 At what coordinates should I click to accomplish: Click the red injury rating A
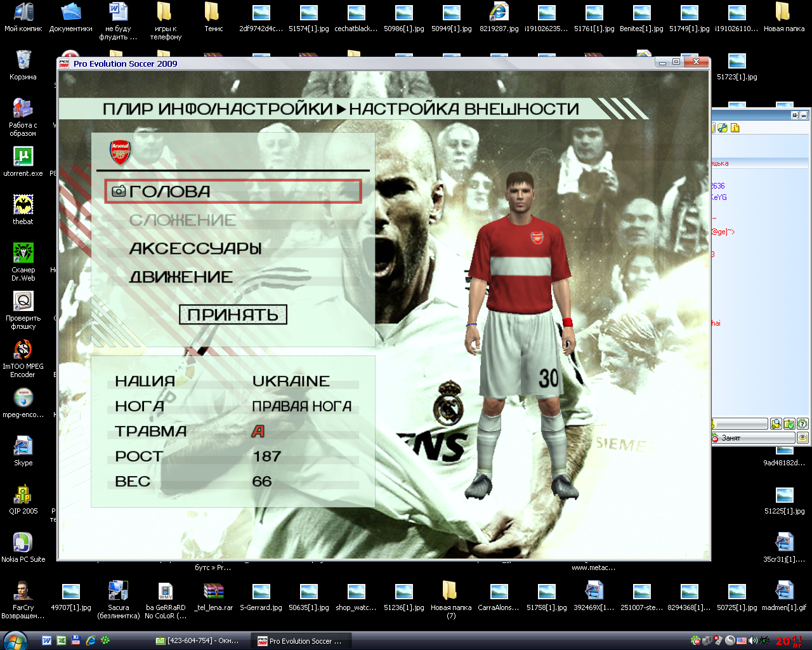[x=258, y=431]
